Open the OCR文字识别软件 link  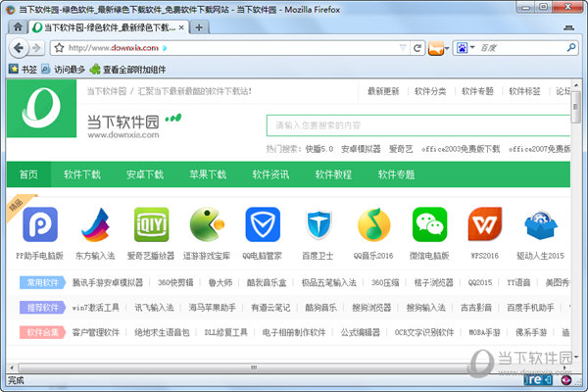click(x=424, y=332)
